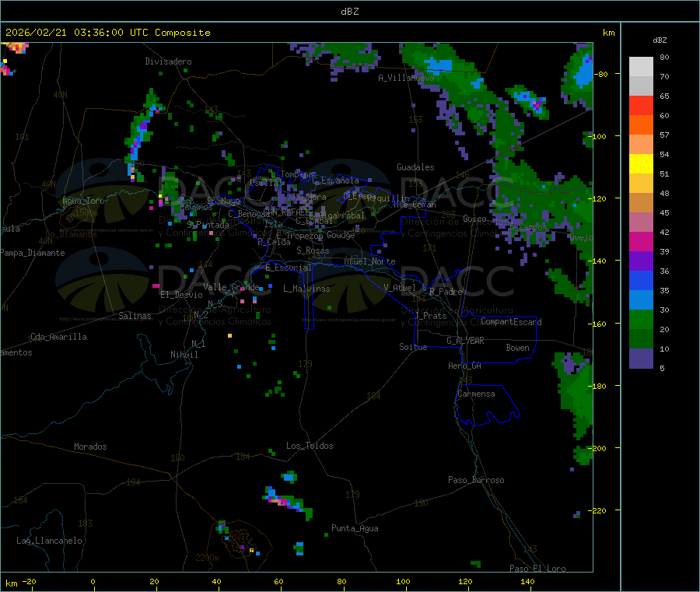Viewport: 700px width, 592px height.
Task: Select the orange 57 dBZ legend swatch
Action: pos(641,125)
